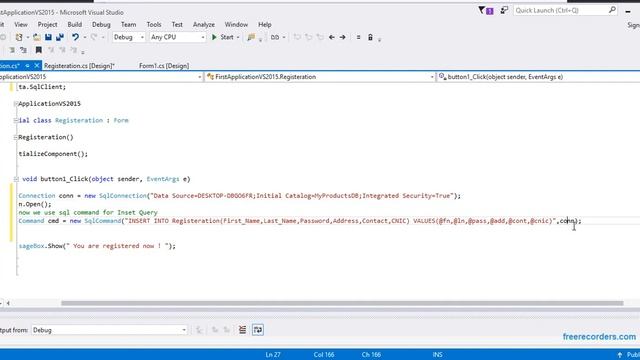Screen dimensions: 640x360
Task: Click the Ln 27 status bar indicator
Action: pos(273,355)
